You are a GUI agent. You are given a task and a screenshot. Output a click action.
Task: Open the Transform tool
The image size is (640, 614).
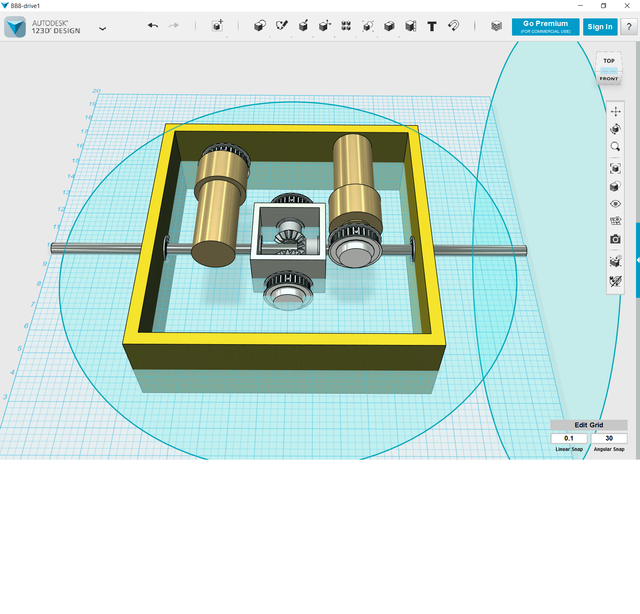click(218, 26)
